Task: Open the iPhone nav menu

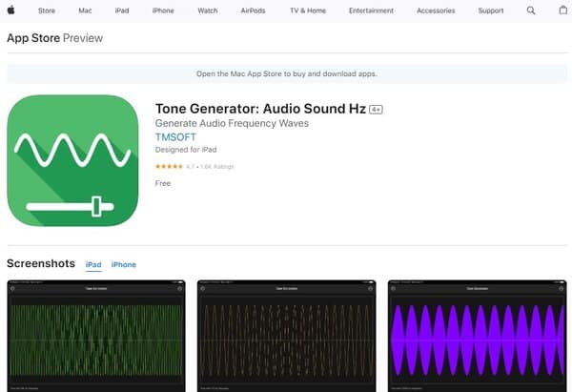Action: click(163, 10)
